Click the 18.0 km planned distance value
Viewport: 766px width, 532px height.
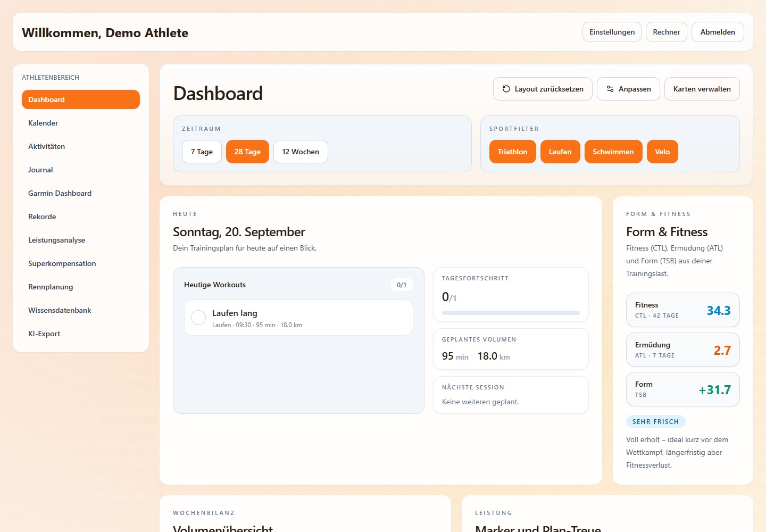tap(494, 356)
